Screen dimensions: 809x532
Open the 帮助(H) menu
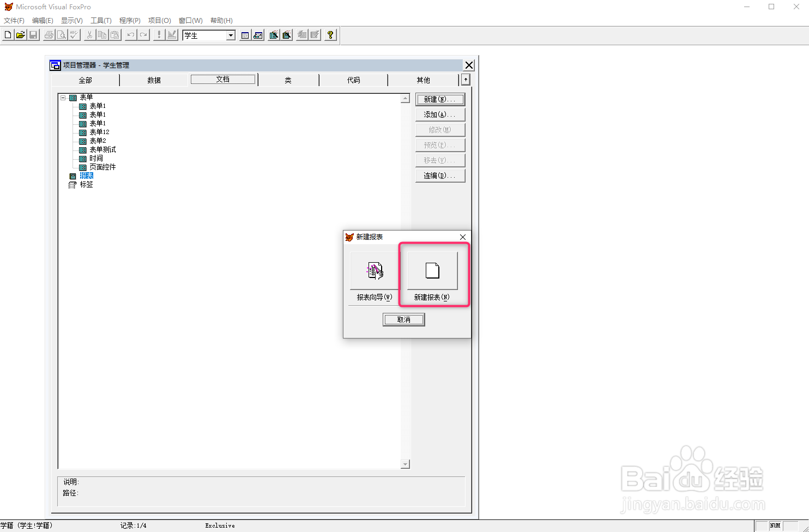[x=221, y=21]
